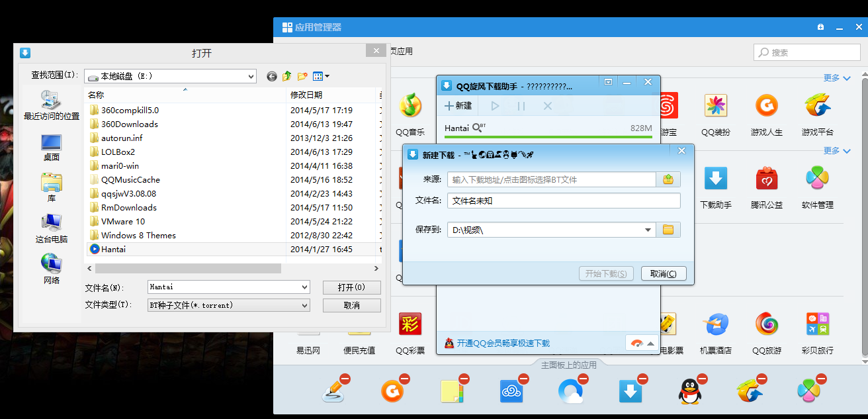Expand 更多 above the 游戏平台 row
The width and height of the screenshot is (868, 419).
tap(837, 78)
